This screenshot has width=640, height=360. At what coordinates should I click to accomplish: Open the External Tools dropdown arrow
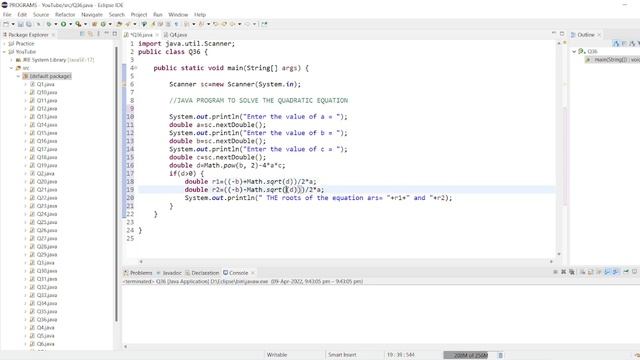[x=85, y=24]
